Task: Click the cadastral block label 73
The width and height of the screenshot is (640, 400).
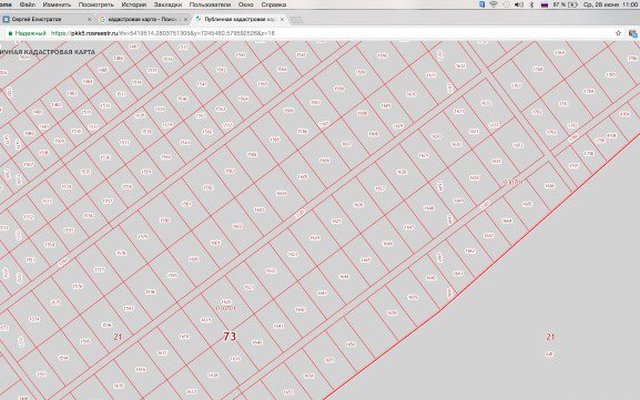Action: 230,336
